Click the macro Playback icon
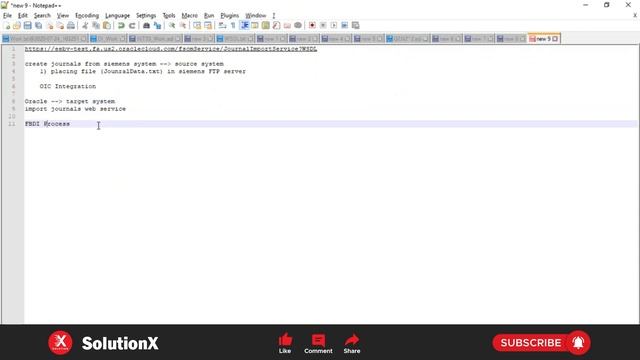This screenshot has width=640, height=360. [334, 25]
